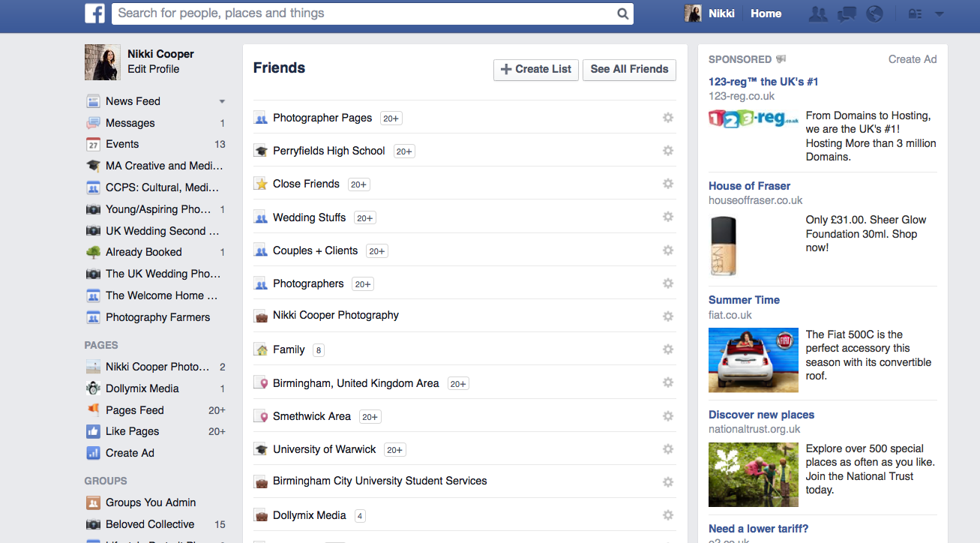
Task: Click the Messages icon in sidebar
Action: (x=93, y=123)
